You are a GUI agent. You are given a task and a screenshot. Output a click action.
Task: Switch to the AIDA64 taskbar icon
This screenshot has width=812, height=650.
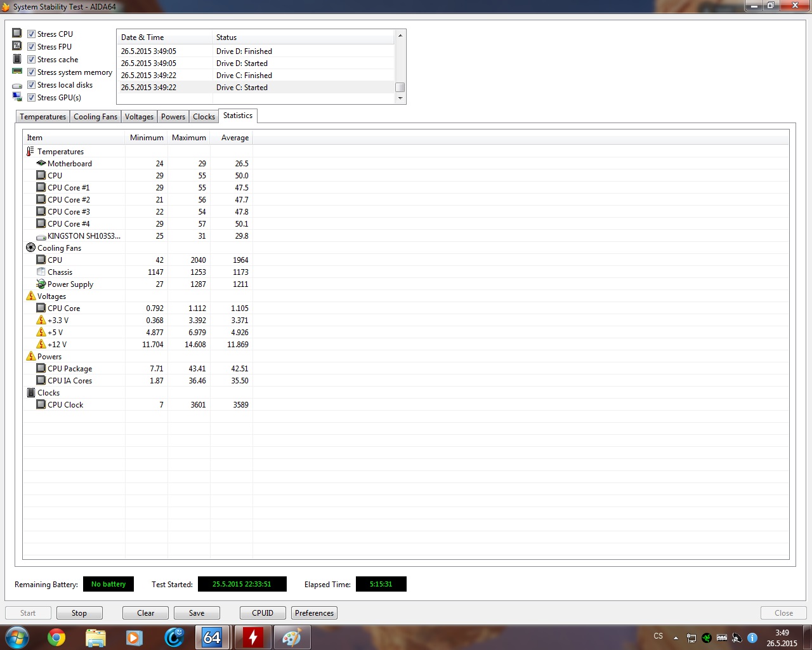coord(212,637)
